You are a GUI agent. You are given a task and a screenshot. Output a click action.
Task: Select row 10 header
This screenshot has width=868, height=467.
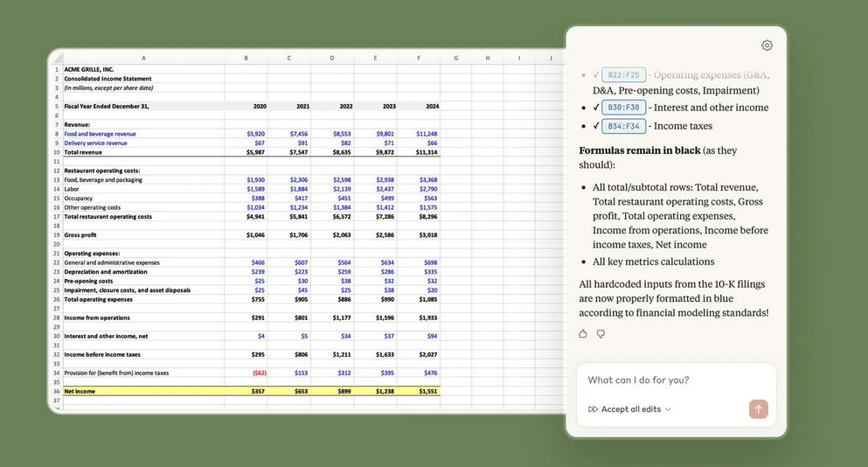click(57, 152)
